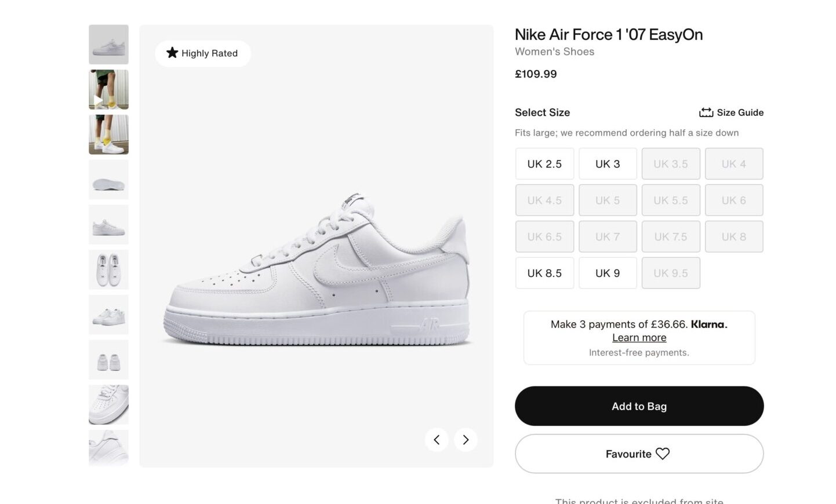Select the toe close-up thumbnail
The image size is (836, 504).
click(108, 404)
